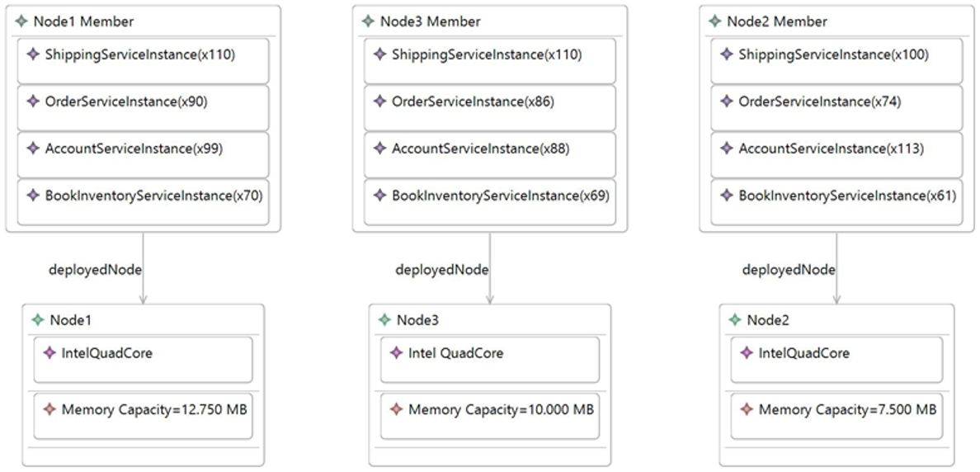The width and height of the screenshot is (980, 472).
Task: Click the red icon by Memory Capacity=7.500 MB
Action: [747, 410]
